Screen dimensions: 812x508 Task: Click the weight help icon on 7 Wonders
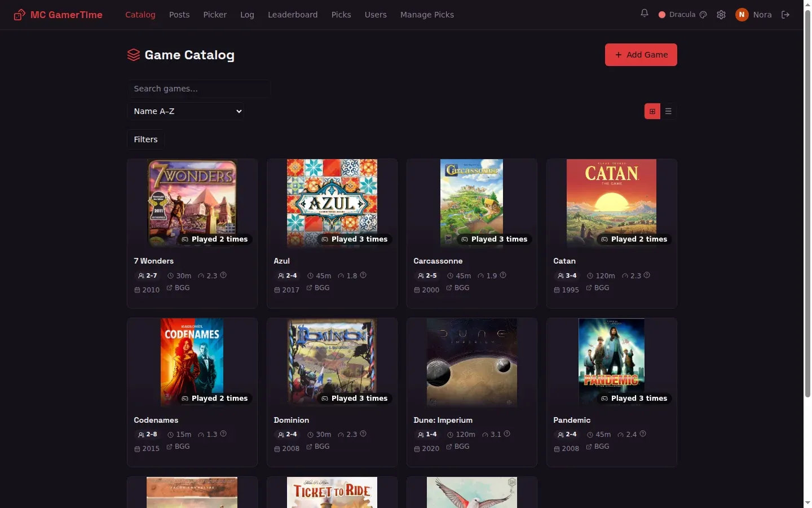223,275
